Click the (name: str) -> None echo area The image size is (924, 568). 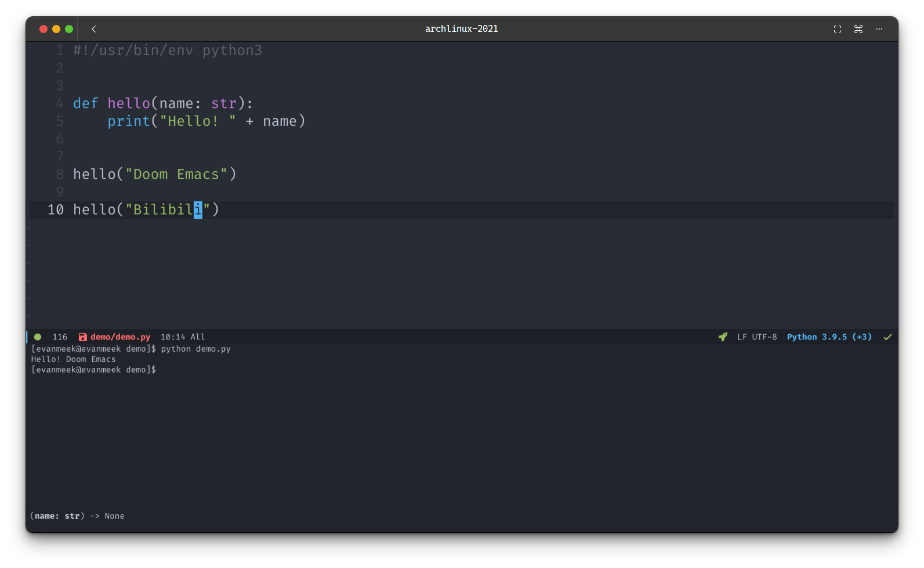pyautogui.click(x=77, y=516)
